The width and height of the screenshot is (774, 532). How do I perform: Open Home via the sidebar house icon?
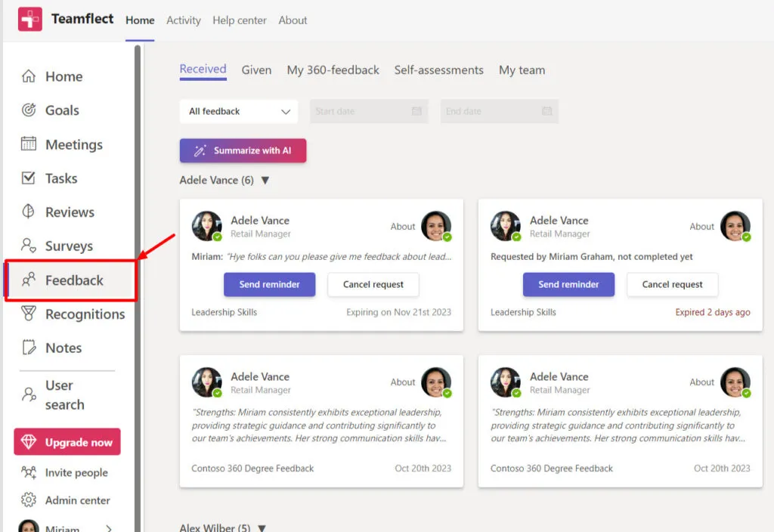pyautogui.click(x=29, y=76)
